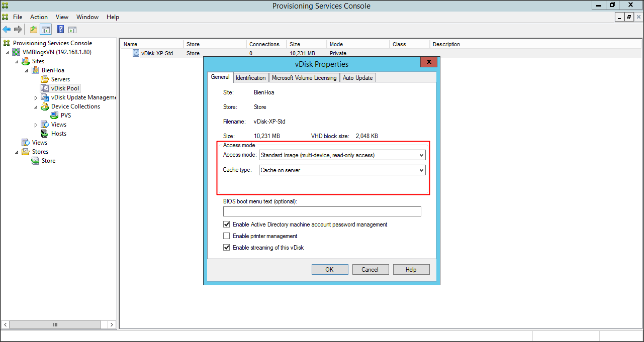
Task: Click the Show/Hide Action Pane icon
Action: pos(72,30)
